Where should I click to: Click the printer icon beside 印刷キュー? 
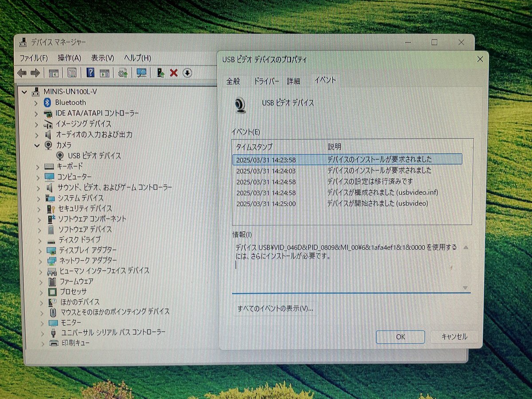[x=54, y=343]
